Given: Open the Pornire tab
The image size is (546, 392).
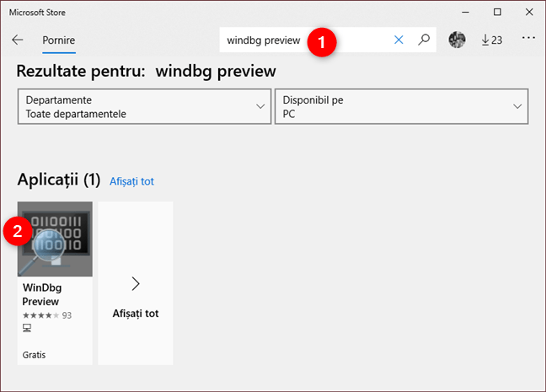Looking at the screenshot, I should [x=58, y=40].
